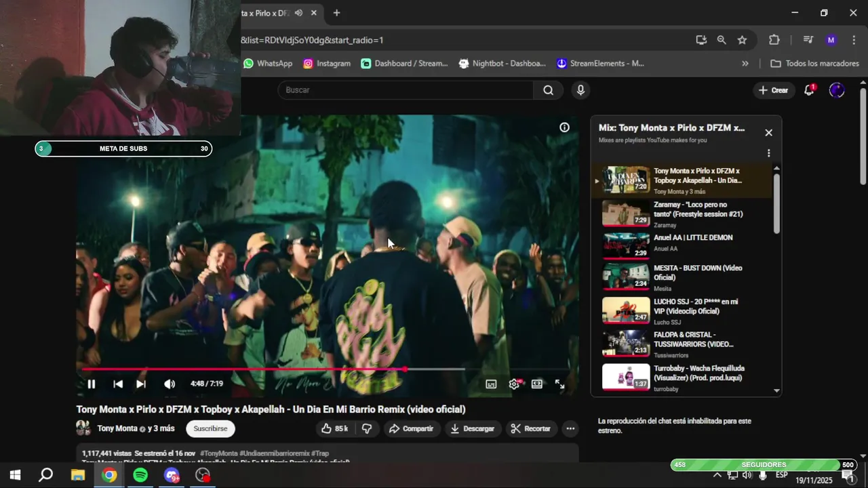Expand hidden bookmarks chevron

tap(745, 63)
